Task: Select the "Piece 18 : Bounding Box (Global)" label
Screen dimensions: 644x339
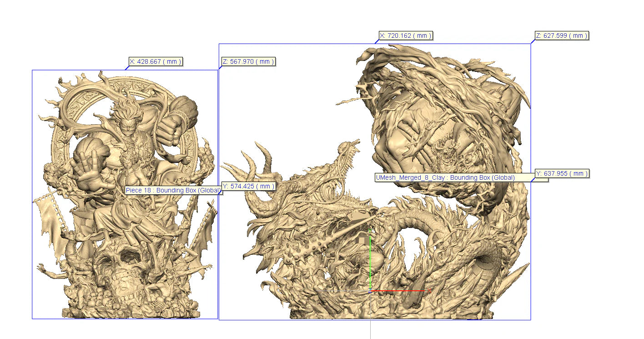Action: pos(173,190)
